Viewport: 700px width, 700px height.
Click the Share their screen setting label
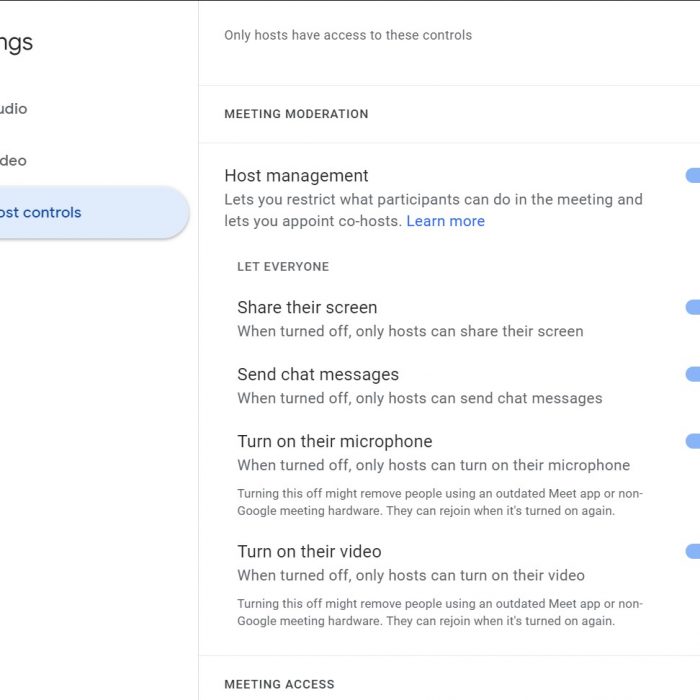[x=307, y=307]
